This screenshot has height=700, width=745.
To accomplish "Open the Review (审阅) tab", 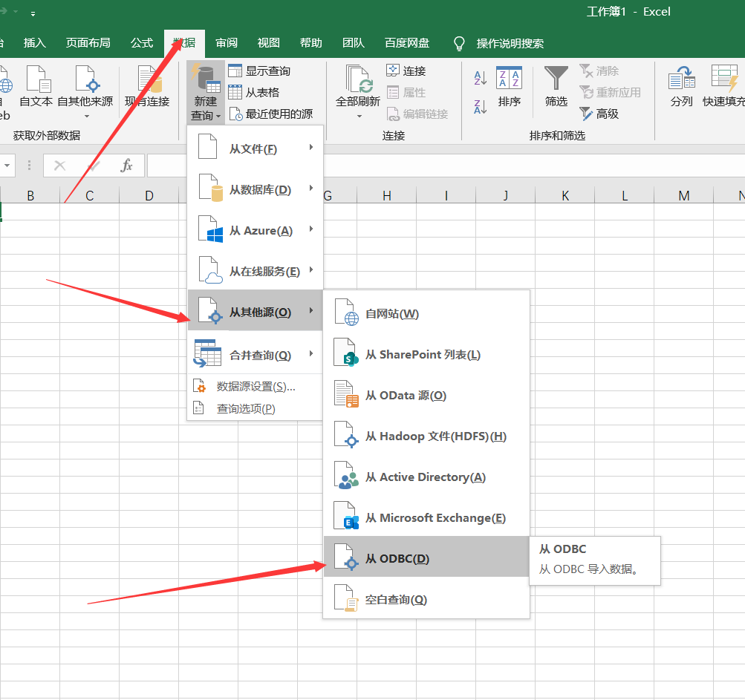I will [x=226, y=43].
